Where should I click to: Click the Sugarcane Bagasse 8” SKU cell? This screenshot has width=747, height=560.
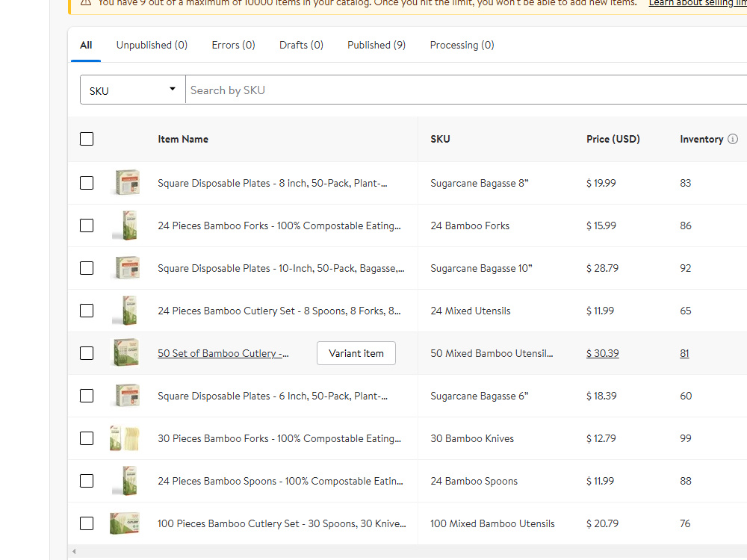coord(480,183)
